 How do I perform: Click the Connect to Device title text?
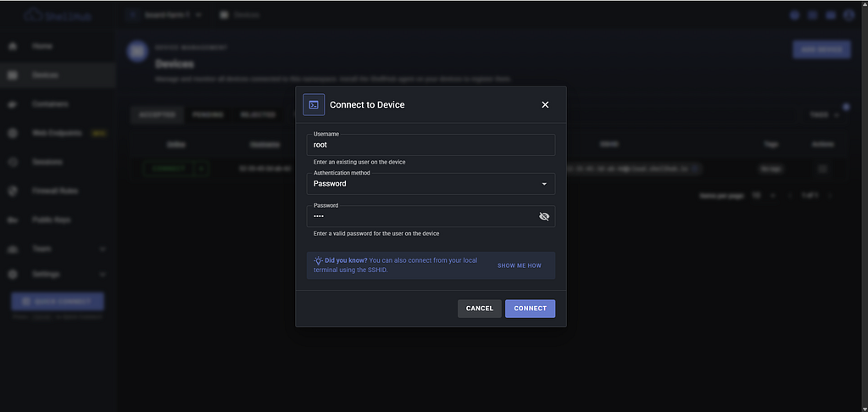[367, 104]
